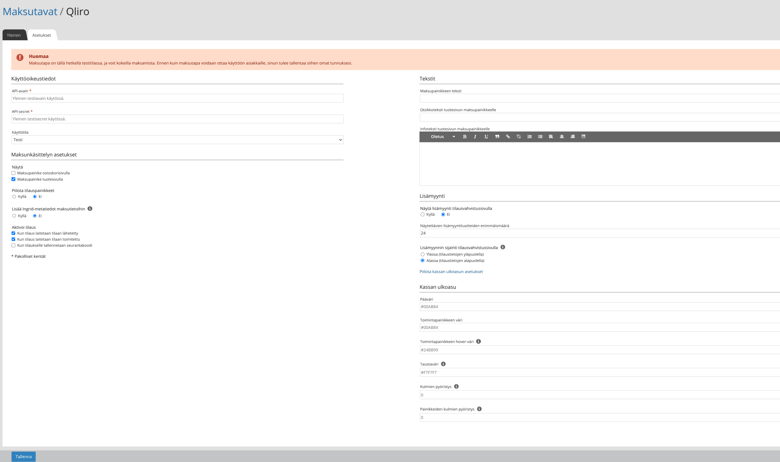Select Kyllä for Näytä lisämyynti tilausvahvistussivulla
This screenshot has width=780, height=462.
[x=422, y=214]
